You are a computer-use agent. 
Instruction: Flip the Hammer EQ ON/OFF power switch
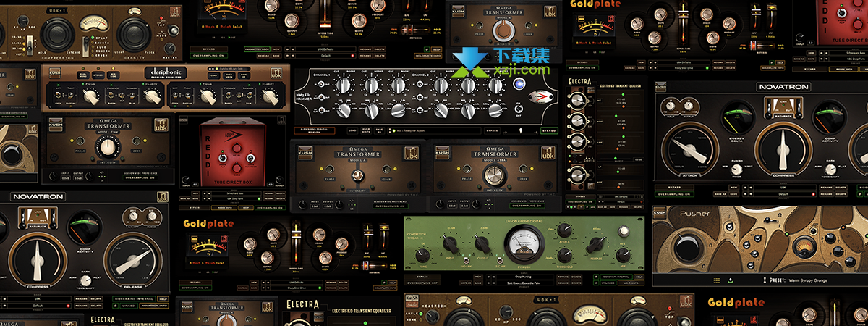click(519, 109)
